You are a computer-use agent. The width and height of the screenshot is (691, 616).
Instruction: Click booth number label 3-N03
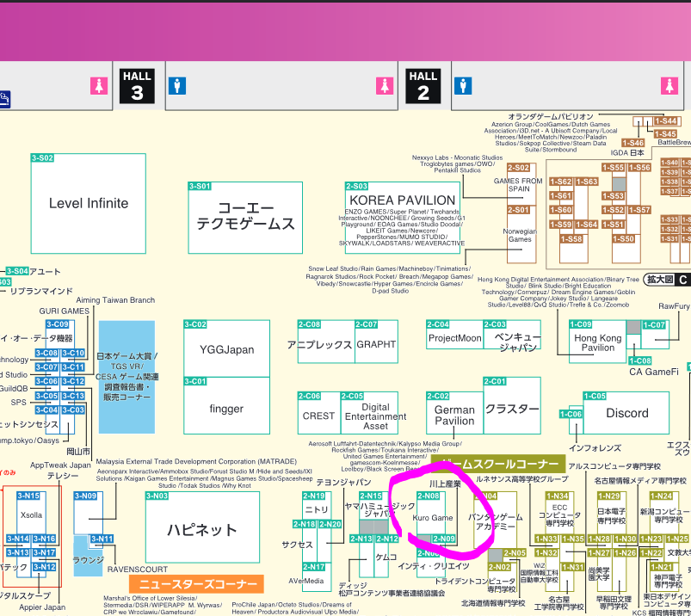[157, 496]
